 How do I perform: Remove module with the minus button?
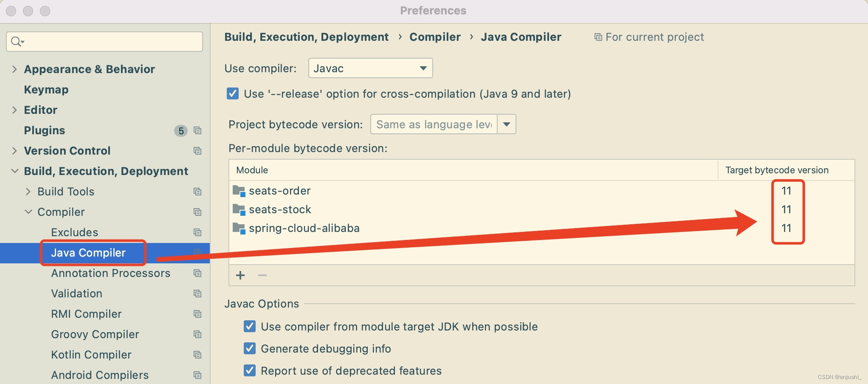tap(262, 275)
